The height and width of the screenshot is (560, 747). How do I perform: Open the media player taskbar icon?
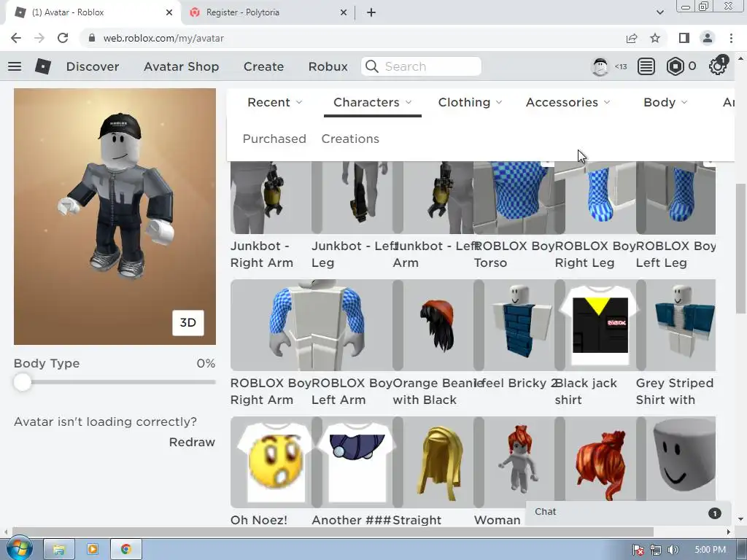93,550
